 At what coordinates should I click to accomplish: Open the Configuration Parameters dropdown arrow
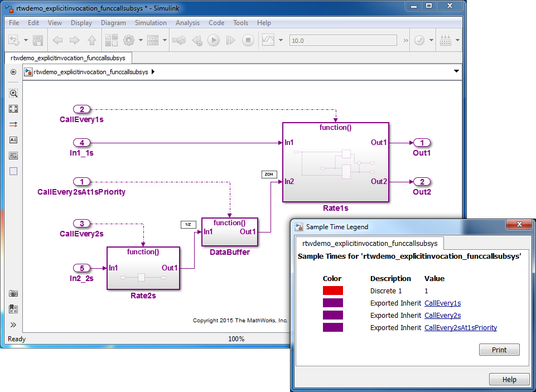click(141, 40)
